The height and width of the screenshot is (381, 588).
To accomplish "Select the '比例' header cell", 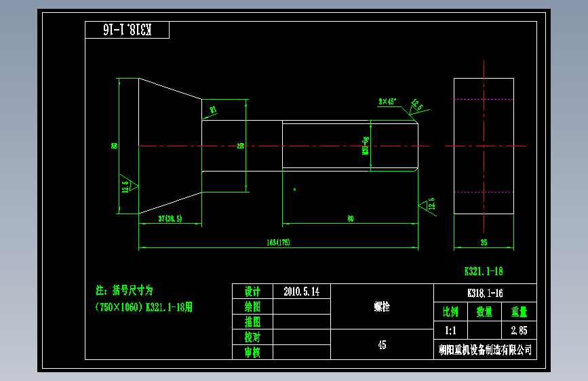I will point(450,312).
